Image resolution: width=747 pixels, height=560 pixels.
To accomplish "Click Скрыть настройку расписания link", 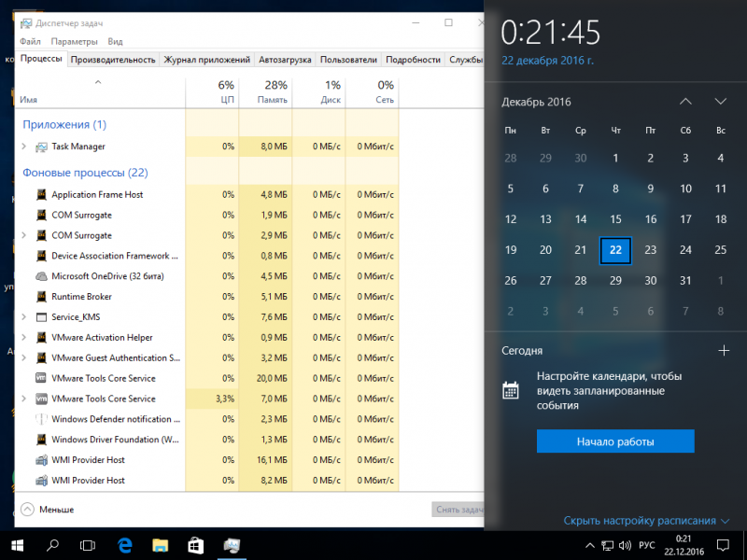I will 646,521.
